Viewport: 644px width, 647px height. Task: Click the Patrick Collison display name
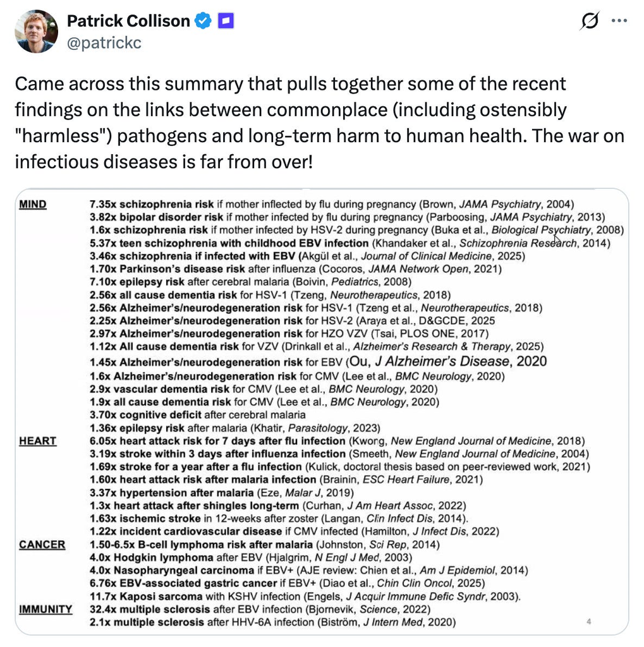tap(128, 21)
